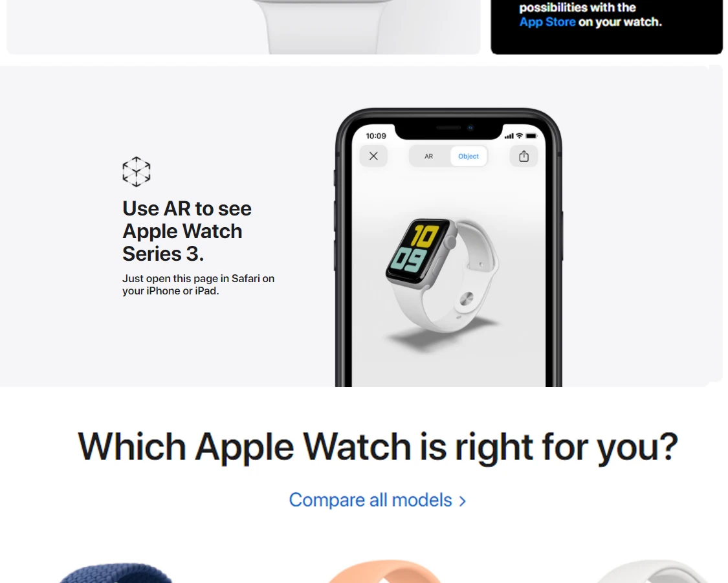This screenshot has width=728, height=583.
Task: Select the peach band watch
Action: [x=384, y=571]
